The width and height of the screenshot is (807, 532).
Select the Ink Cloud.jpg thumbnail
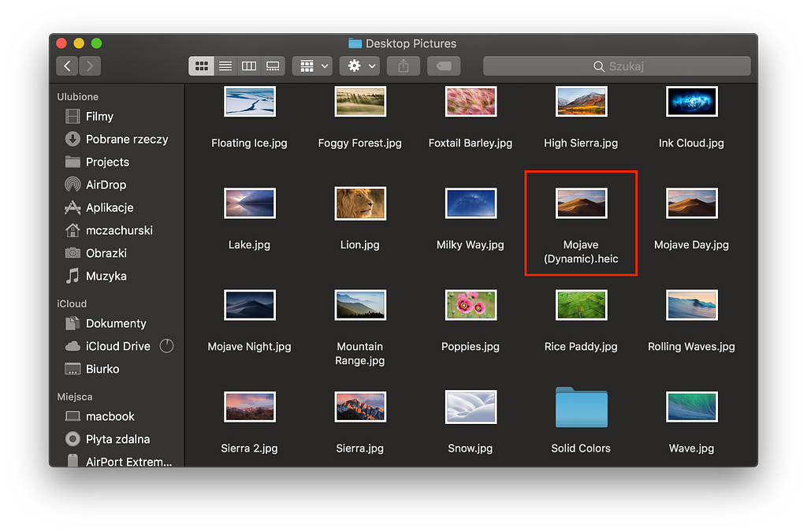click(692, 102)
